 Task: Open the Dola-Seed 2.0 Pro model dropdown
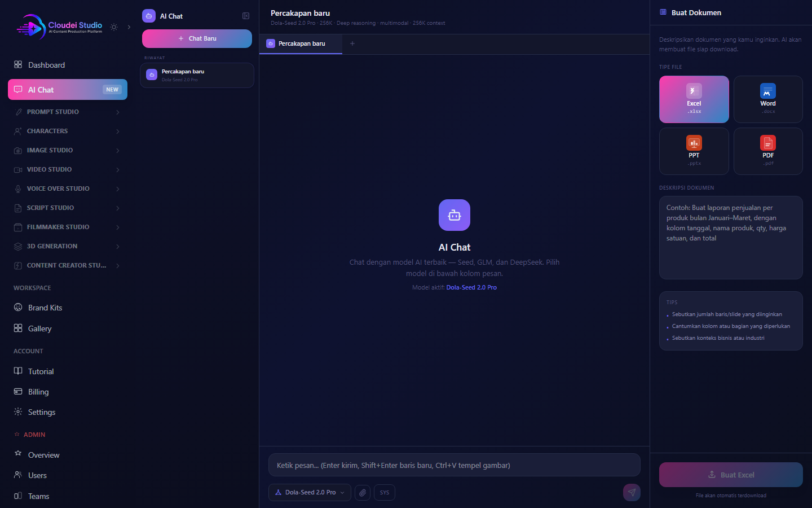pyautogui.click(x=310, y=492)
